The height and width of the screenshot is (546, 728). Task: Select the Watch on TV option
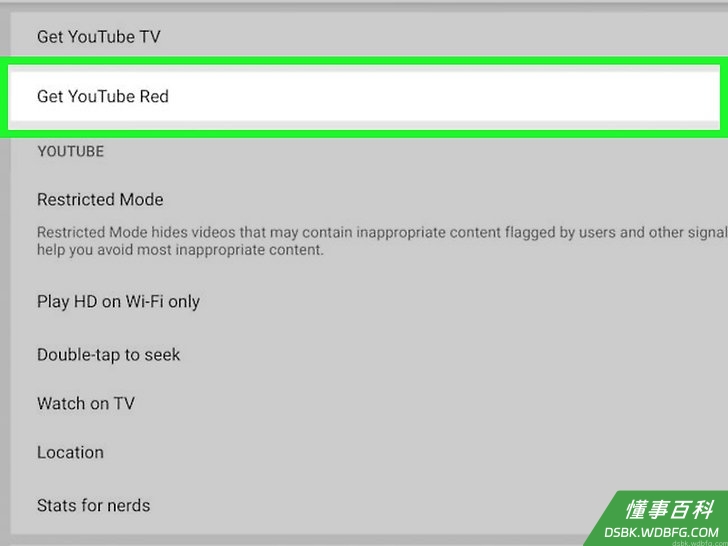click(369, 403)
